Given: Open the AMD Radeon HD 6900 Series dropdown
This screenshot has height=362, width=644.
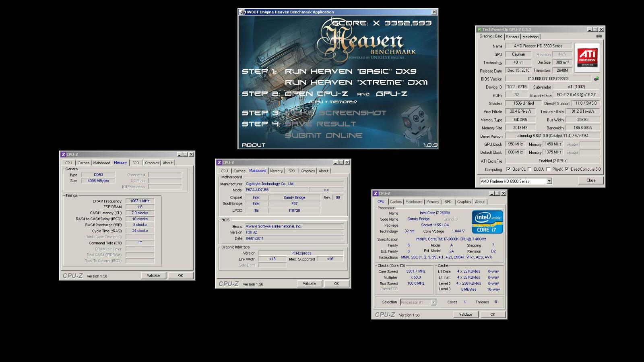Looking at the screenshot, I should point(549,181).
